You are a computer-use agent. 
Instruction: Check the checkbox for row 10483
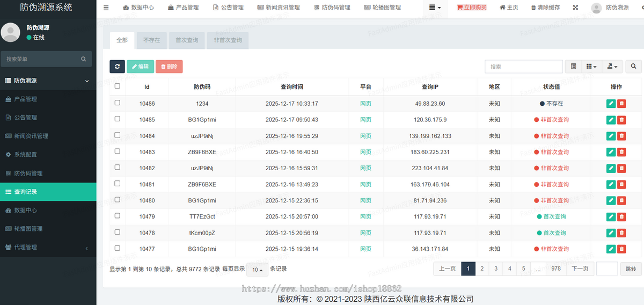pyautogui.click(x=118, y=151)
